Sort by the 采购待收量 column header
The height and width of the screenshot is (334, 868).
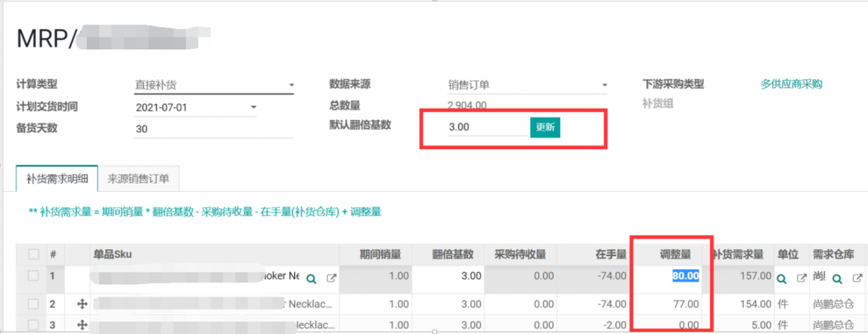pos(520,254)
